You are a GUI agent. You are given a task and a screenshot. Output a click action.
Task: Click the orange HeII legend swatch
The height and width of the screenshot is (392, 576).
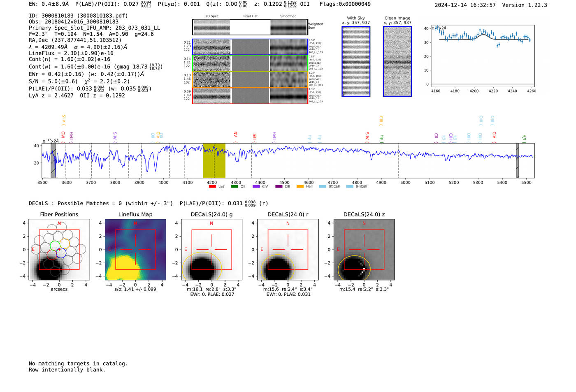tap(300, 186)
